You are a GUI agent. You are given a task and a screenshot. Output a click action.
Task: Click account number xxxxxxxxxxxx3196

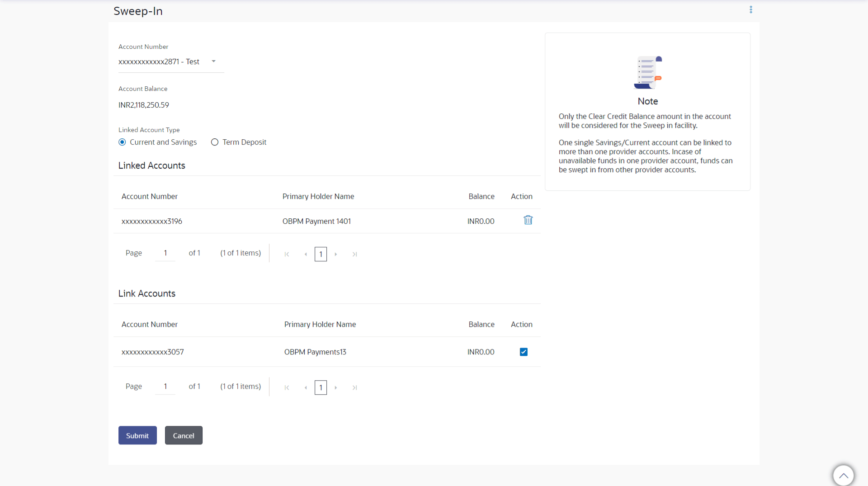click(x=152, y=221)
